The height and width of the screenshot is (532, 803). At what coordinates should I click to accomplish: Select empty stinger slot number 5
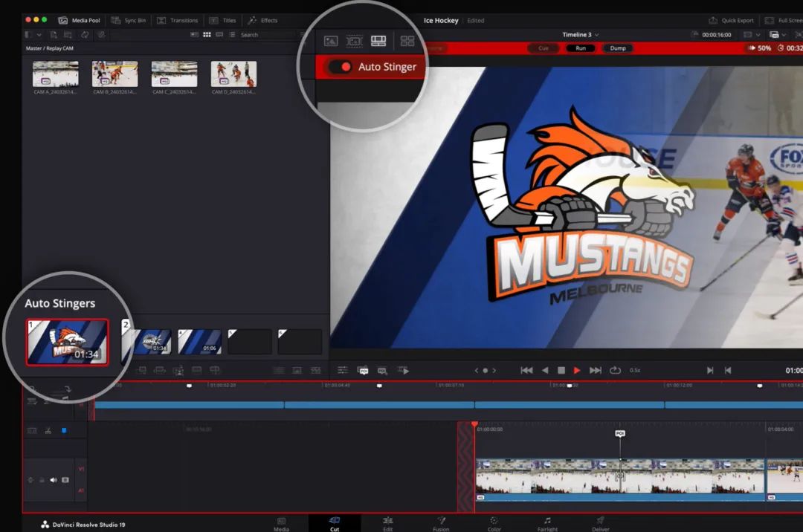coord(249,342)
